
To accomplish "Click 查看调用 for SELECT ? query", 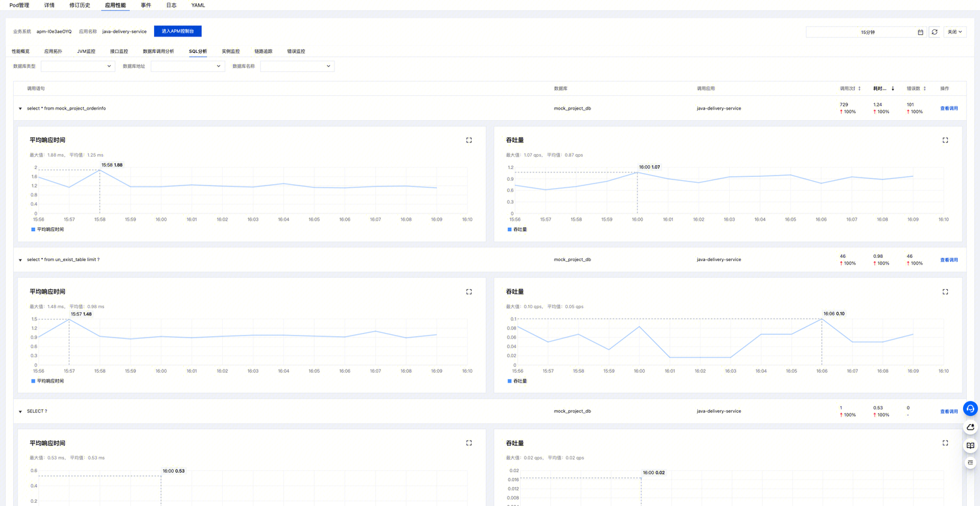I will 949,411.
